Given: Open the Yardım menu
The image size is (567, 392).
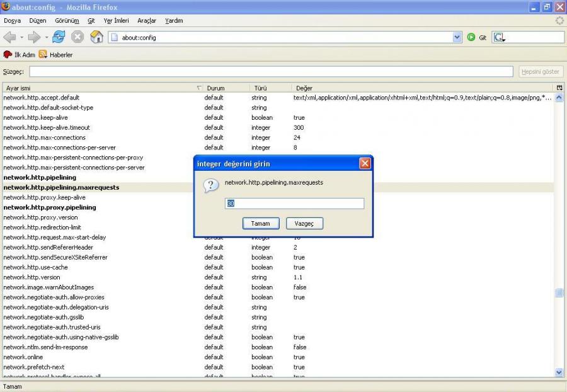Looking at the screenshot, I should coord(174,21).
